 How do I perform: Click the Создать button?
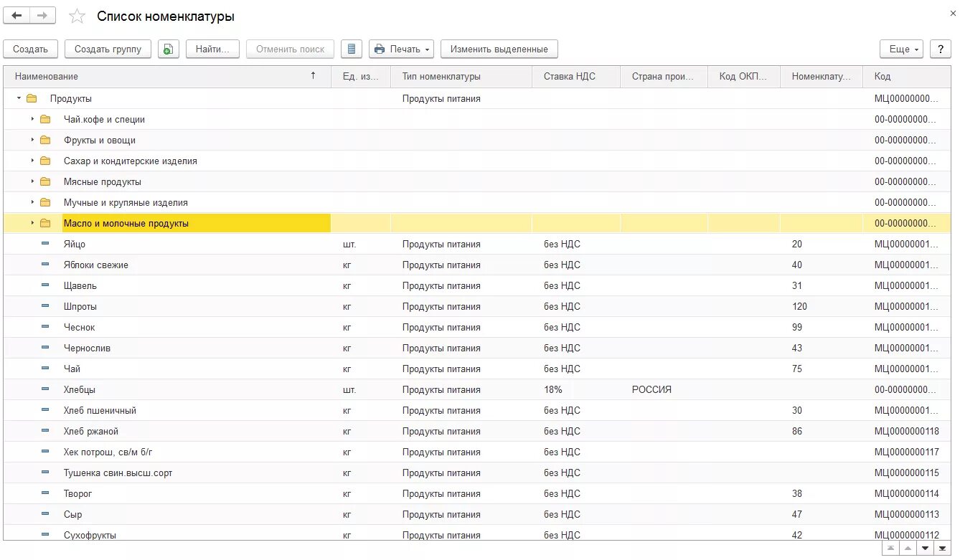pyautogui.click(x=30, y=49)
